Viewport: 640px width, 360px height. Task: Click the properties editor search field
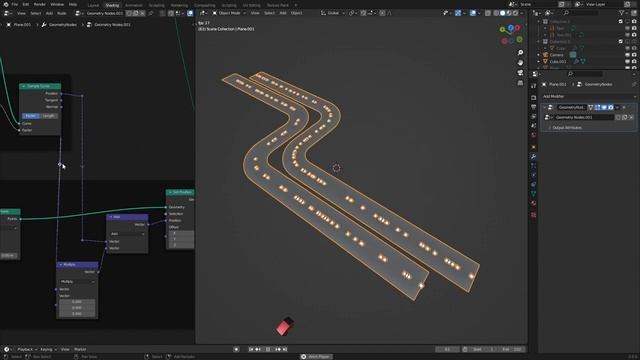coord(585,74)
